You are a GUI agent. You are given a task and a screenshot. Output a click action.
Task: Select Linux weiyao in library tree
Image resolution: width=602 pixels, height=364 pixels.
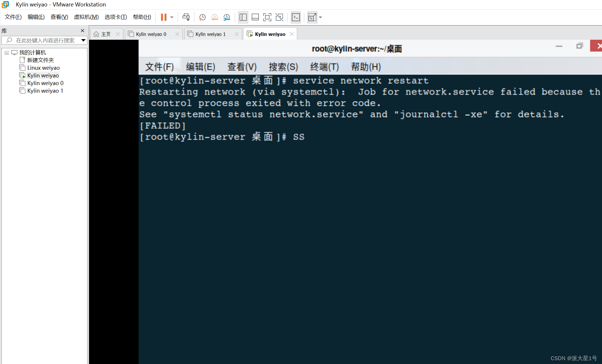(x=43, y=68)
